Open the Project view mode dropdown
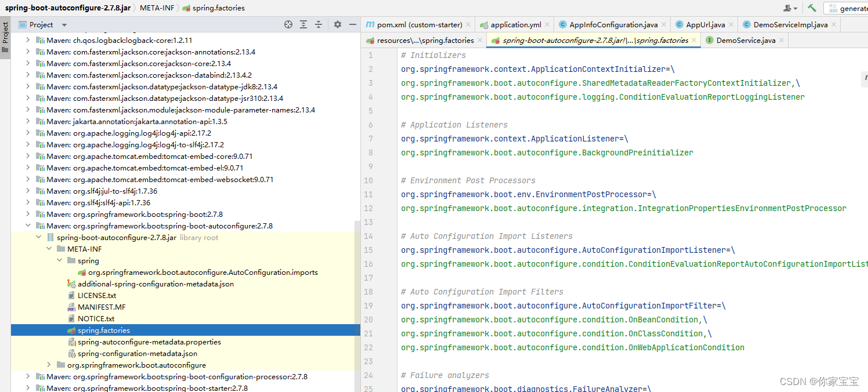Viewport: 868px width, 392px height. click(x=63, y=24)
